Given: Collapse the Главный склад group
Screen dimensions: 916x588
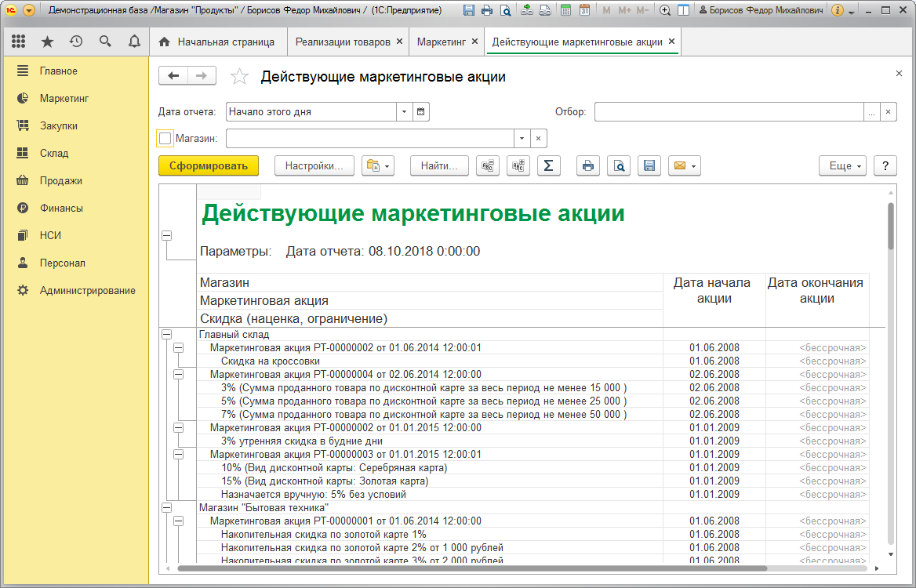Looking at the screenshot, I should point(167,335).
